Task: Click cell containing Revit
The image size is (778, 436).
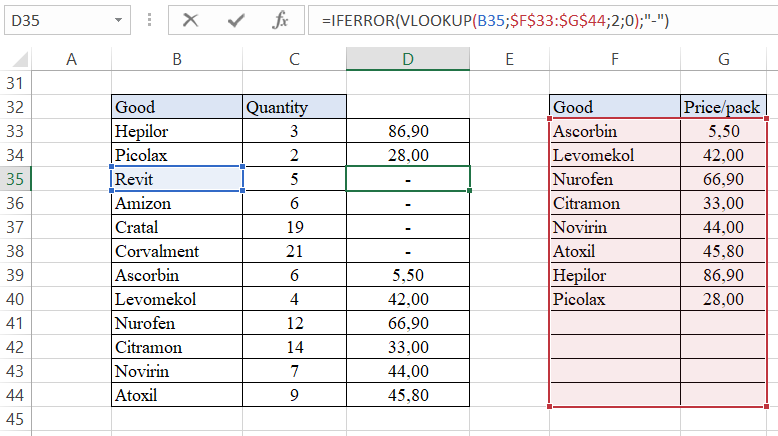Action: pyautogui.click(x=176, y=179)
